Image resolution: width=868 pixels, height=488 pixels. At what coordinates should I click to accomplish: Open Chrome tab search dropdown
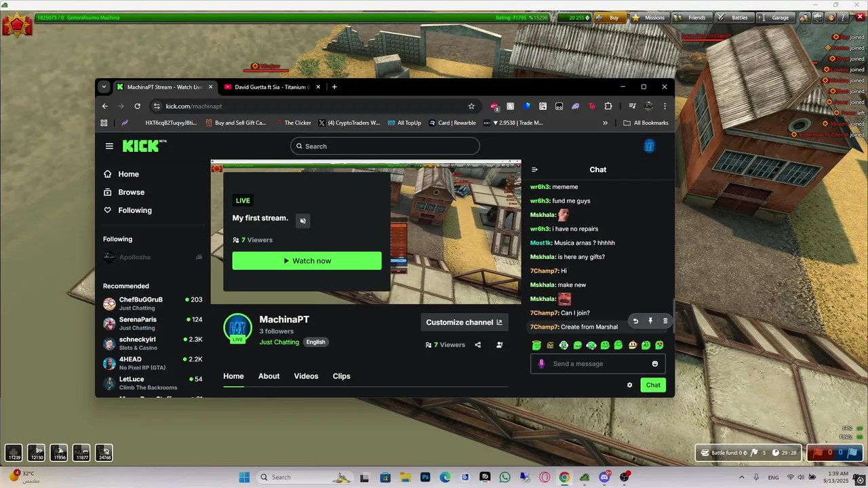click(x=104, y=87)
